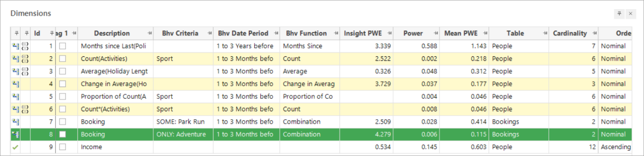This screenshot has height=156, width=644.
Task: Pin the Cardinality column
Action: (x=595, y=33)
